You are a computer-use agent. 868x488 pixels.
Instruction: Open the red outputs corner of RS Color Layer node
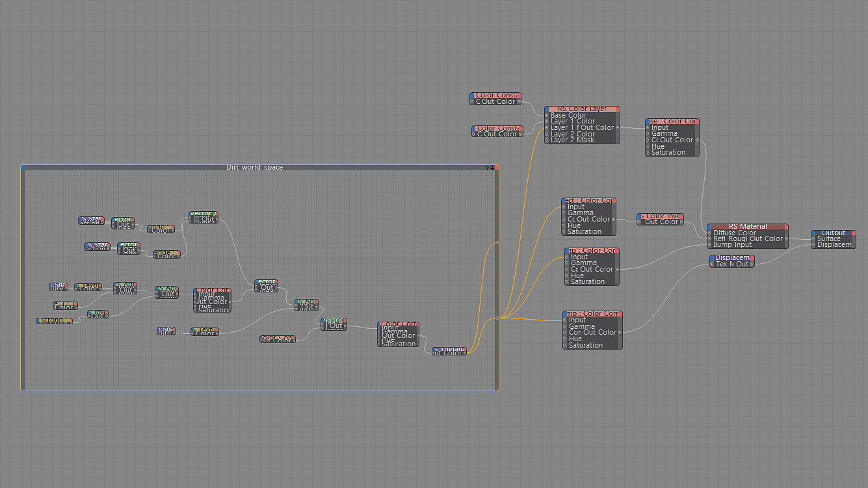tap(618, 109)
